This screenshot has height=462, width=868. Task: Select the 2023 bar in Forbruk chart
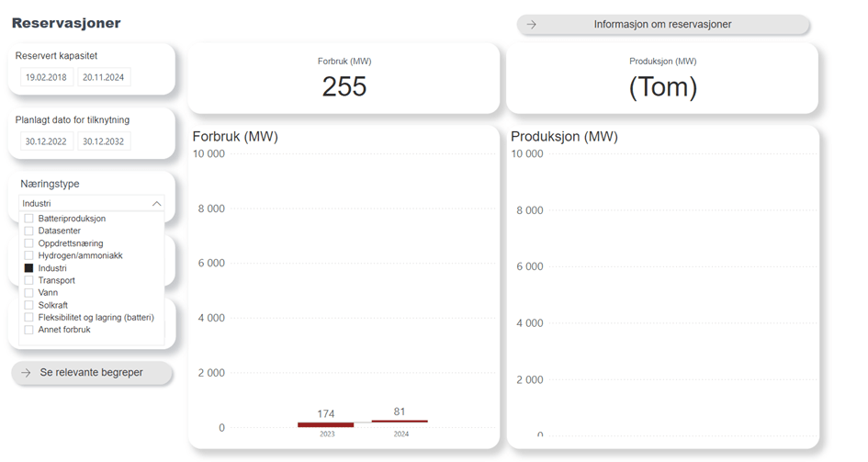326,424
